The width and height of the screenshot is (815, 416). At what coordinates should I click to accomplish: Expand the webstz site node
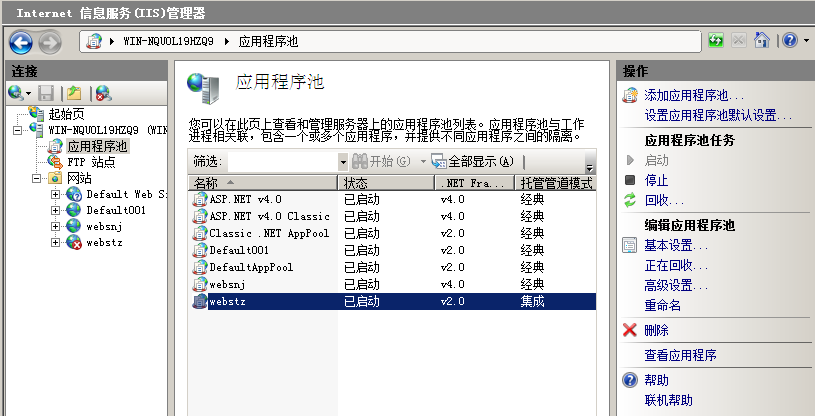pyautogui.click(x=55, y=243)
